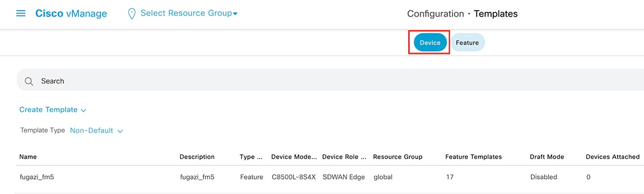Screen dimensions: 644x194
Task: Click the Devices Attached column header
Action: tap(612, 157)
